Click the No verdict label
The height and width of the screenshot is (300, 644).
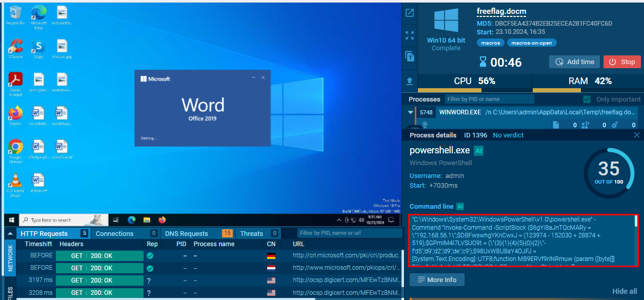point(508,135)
